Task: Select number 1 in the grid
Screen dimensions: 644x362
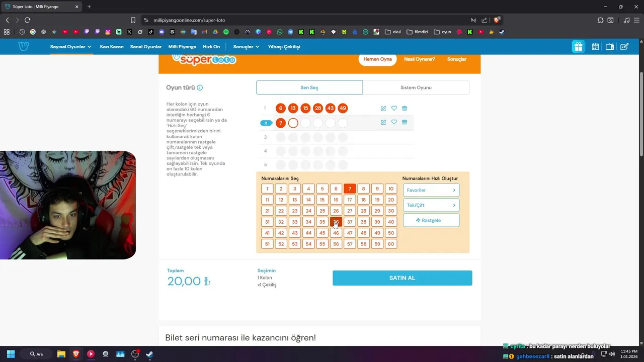Action: (267, 189)
